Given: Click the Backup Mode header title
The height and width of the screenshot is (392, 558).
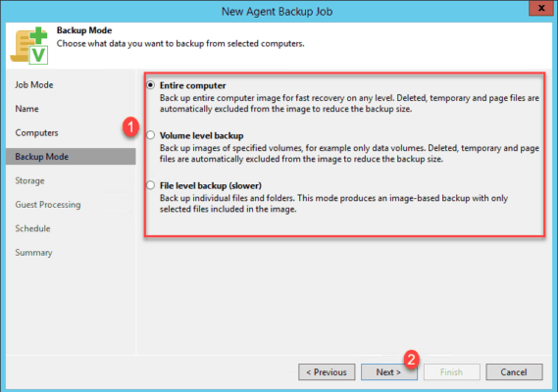Looking at the screenshot, I should (84, 30).
